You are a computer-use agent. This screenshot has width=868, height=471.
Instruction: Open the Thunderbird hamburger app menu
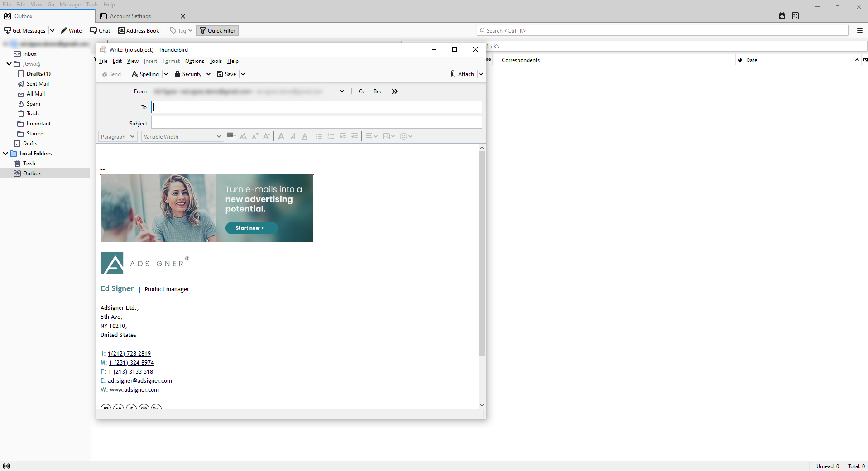click(859, 30)
